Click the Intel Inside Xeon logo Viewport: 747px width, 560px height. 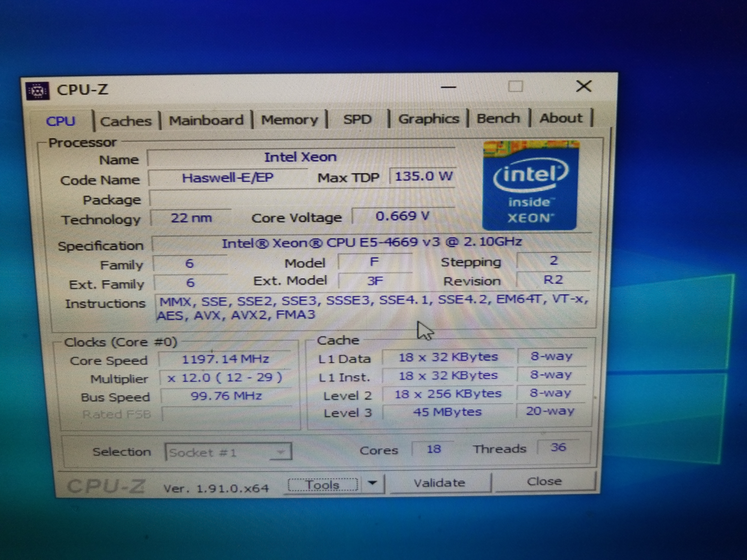point(530,186)
